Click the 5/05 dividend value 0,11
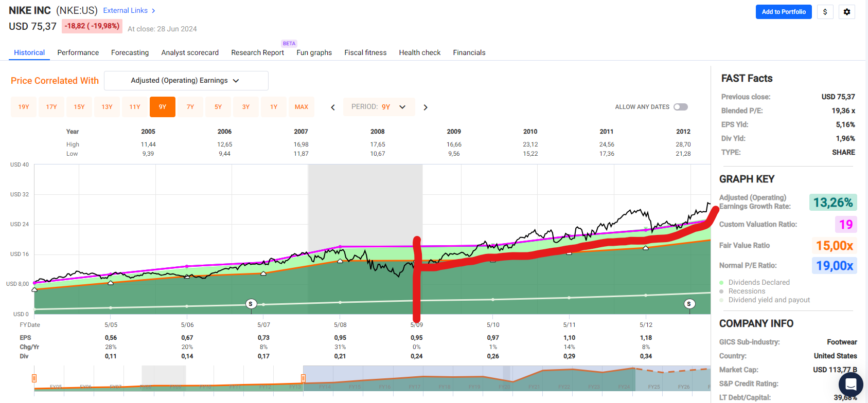Screen dimensions: 868x403 tap(111, 356)
